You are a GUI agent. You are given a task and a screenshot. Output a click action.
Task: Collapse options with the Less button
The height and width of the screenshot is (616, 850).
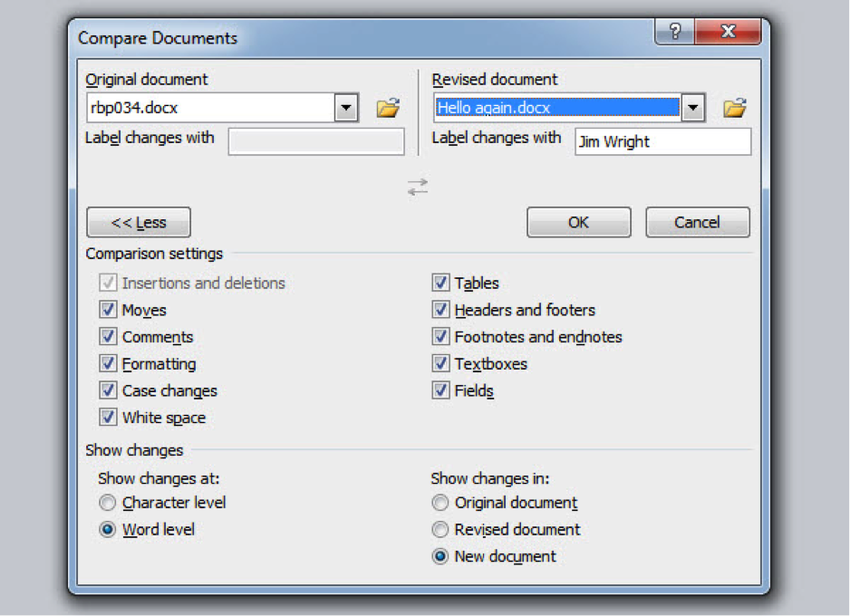(x=139, y=223)
